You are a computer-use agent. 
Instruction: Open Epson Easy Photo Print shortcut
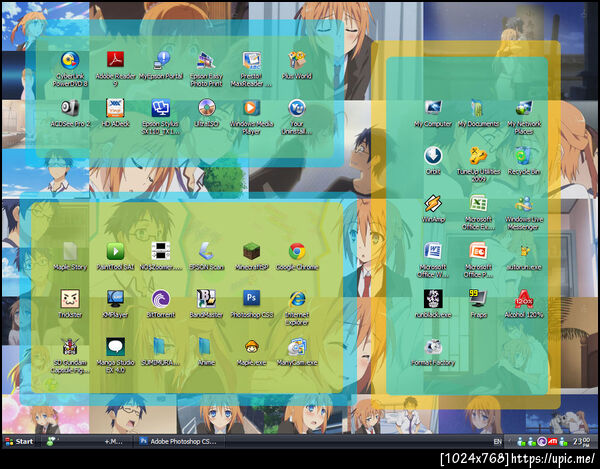click(x=206, y=60)
